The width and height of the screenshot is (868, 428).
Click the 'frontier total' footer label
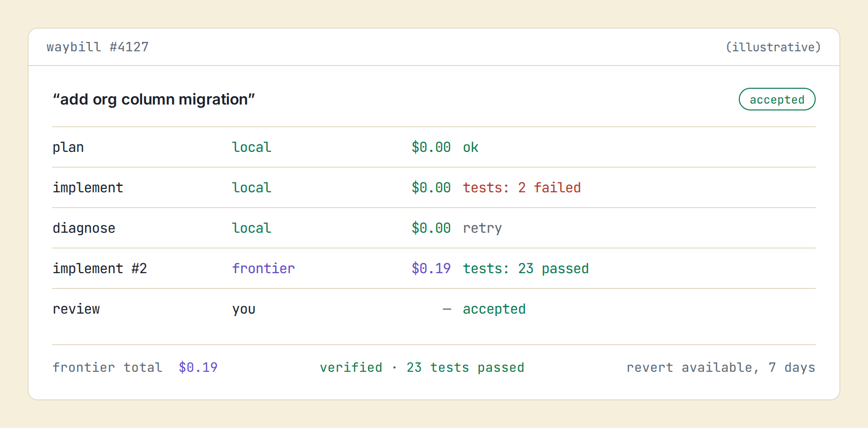[108, 367]
